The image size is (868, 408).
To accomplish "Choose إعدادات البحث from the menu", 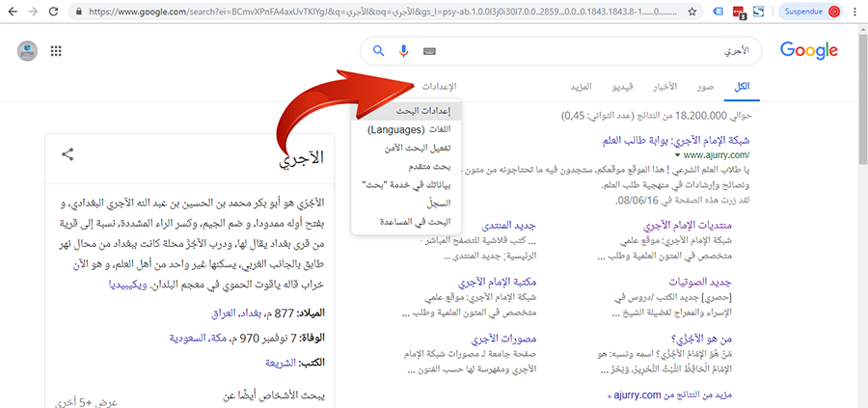I will point(406,111).
